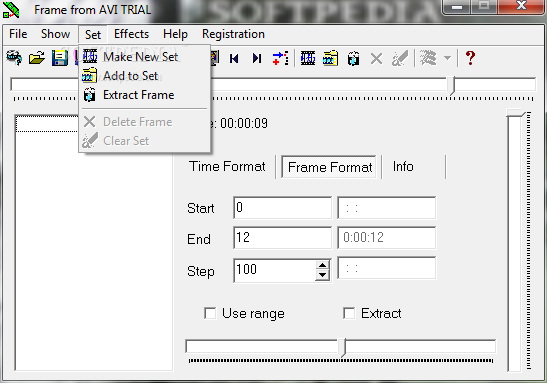547x383 pixels.
Task: Click the jump-to-frame arrow icon
Action: 280,58
